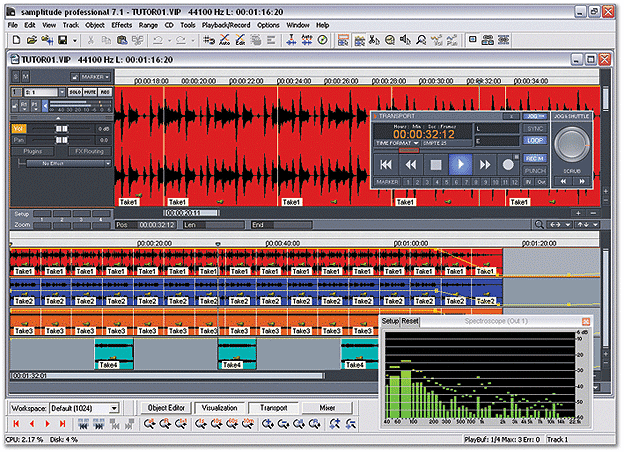Select the Vol curve draw mode icon
Screen dimensions: 624x452
point(437,40)
